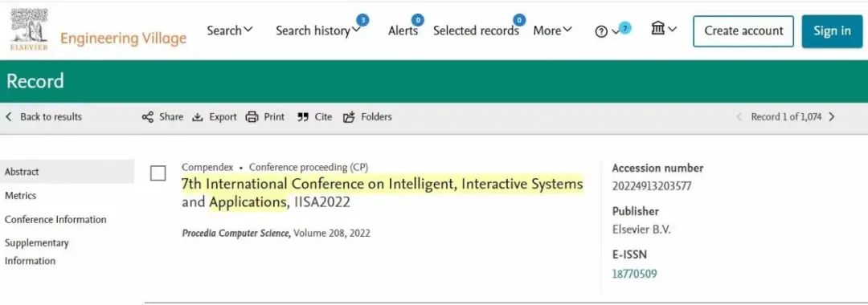Click Create account button
The width and height of the screenshot is (868, 305).
pos(743,31)
